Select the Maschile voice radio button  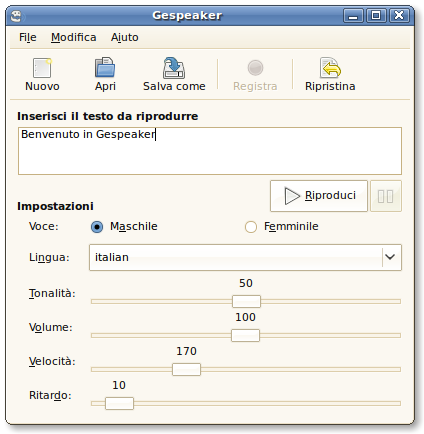pos(97,227)
